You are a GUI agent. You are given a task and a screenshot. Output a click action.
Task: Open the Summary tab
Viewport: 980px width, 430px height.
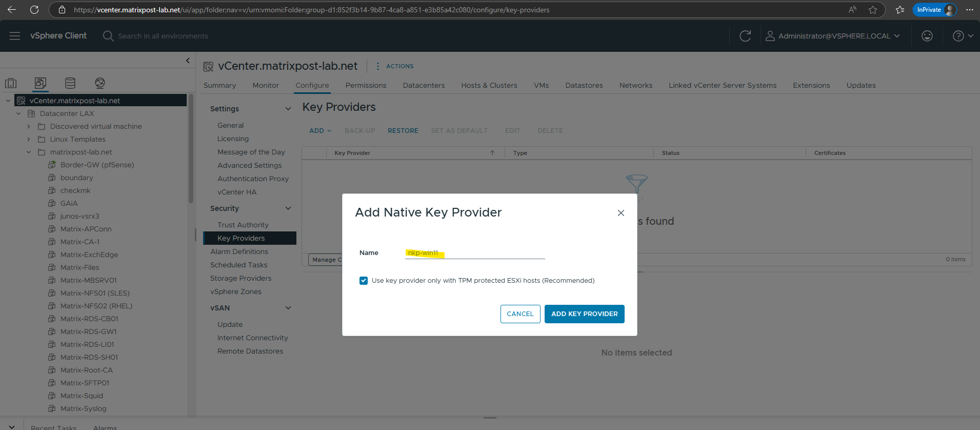coord(219,85)
